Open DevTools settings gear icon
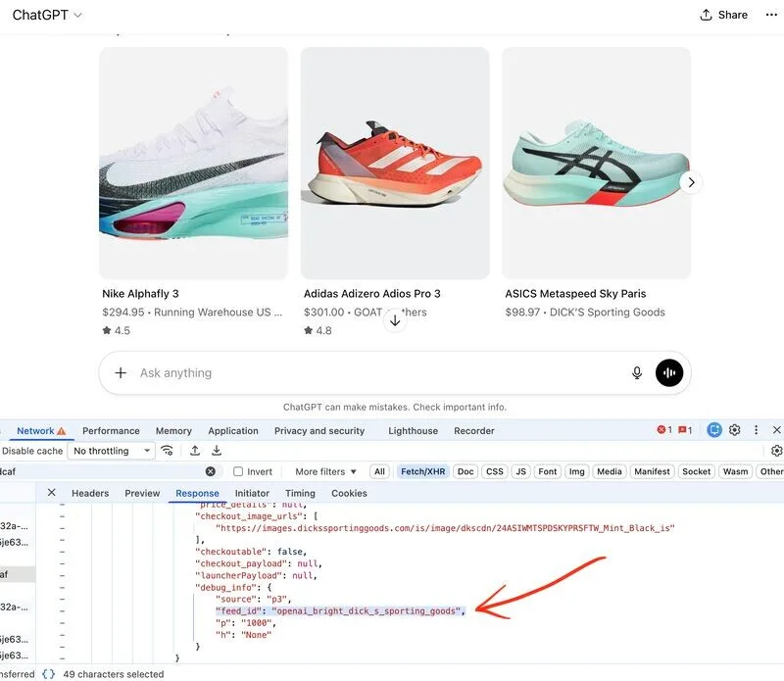This screenshot has height=681, width=784. pyautogui.click(x=734, y=429)
